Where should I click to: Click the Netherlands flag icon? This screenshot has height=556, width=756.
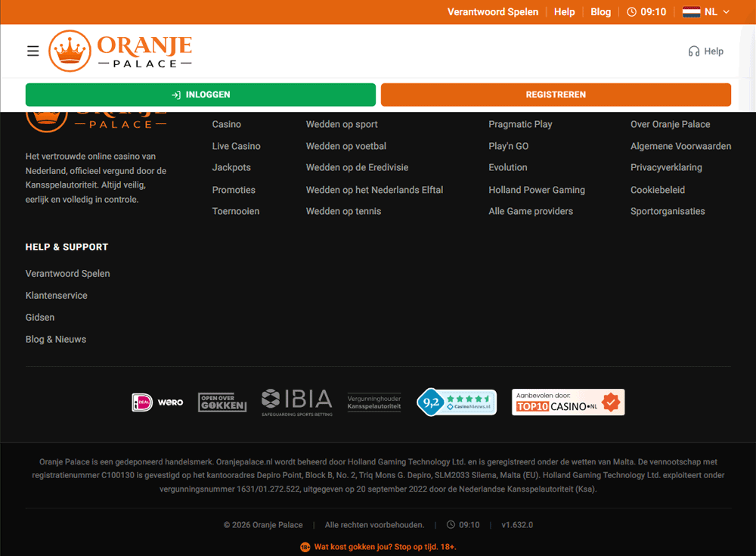[692, 12]
